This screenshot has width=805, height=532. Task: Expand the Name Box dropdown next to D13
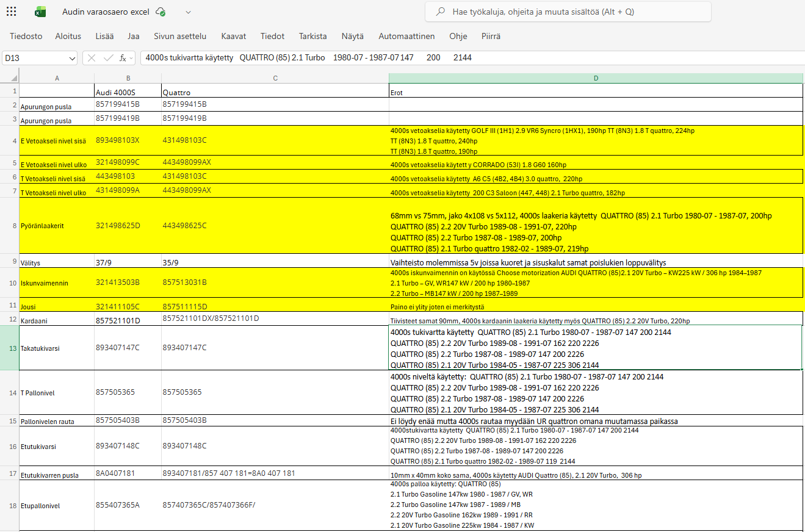(72, 58)
